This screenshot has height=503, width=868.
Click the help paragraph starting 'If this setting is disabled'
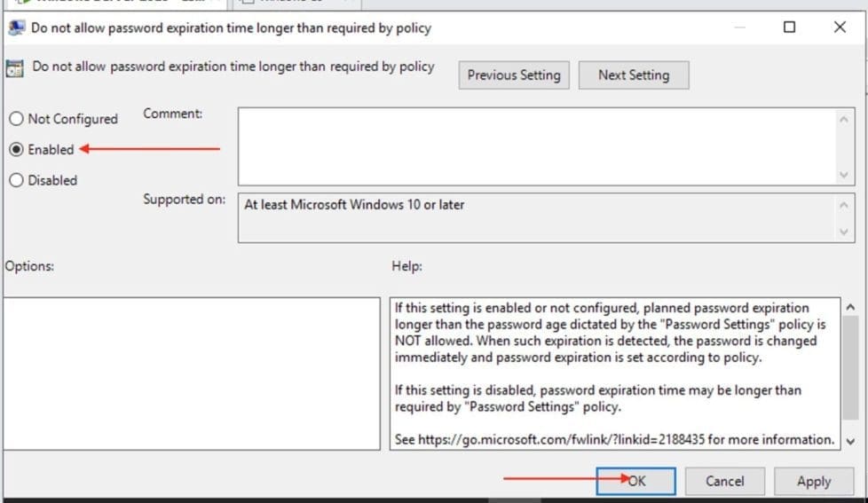click(598, 398)
